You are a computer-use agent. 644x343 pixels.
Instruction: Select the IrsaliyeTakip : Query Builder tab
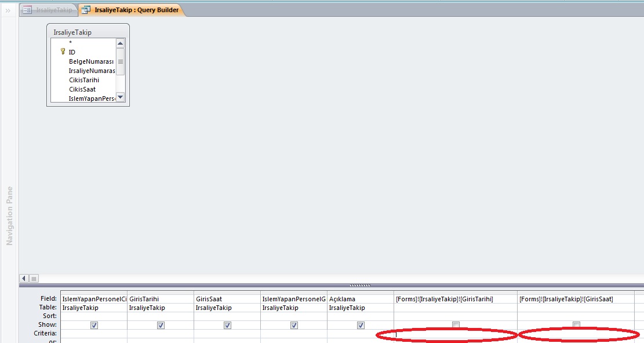[x=137, y=10]
